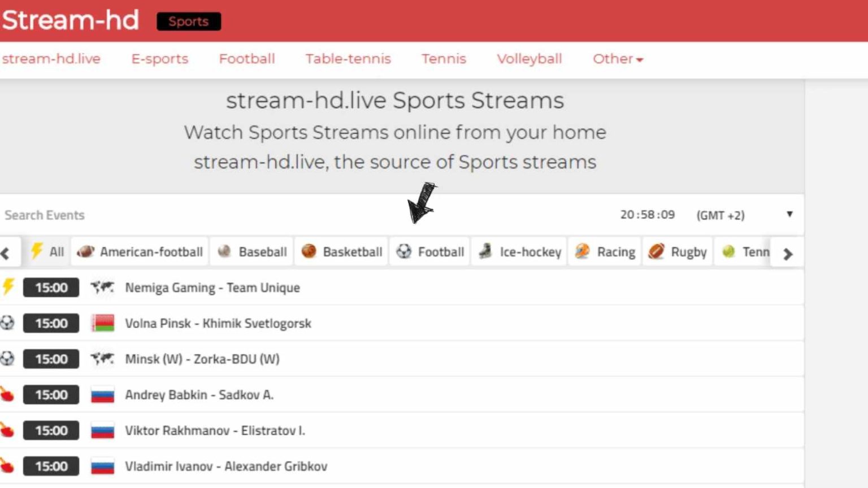Click the black Sports badge button

[188, 21]
